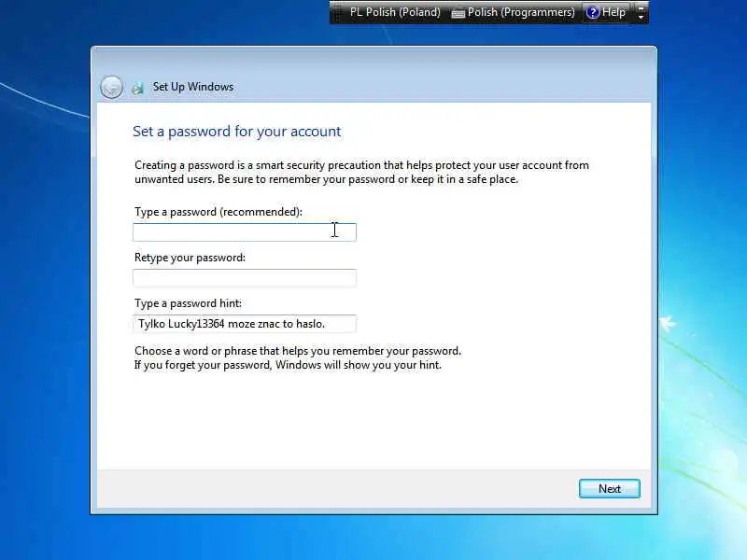Screen dimensions: 747x560
Task: Click the Set a password for your account heading
Action: [x=237, y=132]
